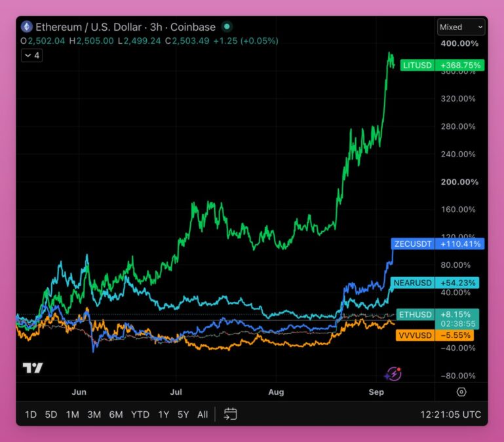Click the 400.00% axis label
This screenshot has height=442, width=504.
(x=459, y=43)
